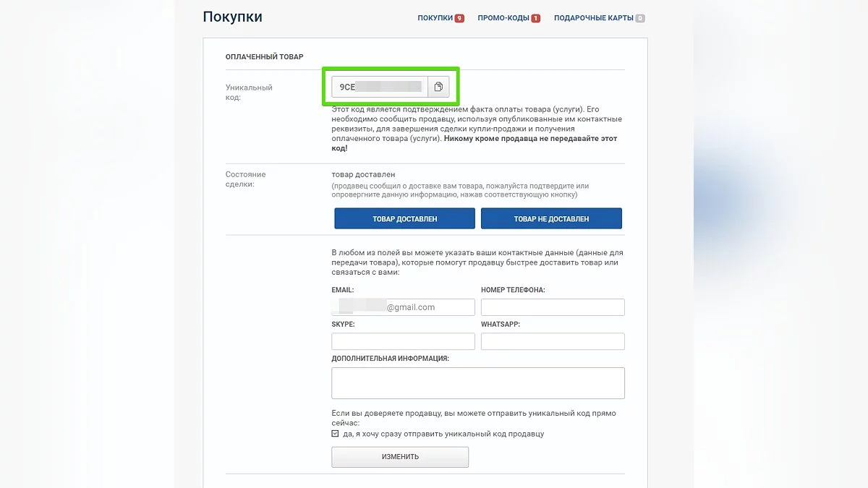Click the 'да, я хочу сразу отправить' label
The width and height of the screenshot is (868, 488).
[443, 434]
